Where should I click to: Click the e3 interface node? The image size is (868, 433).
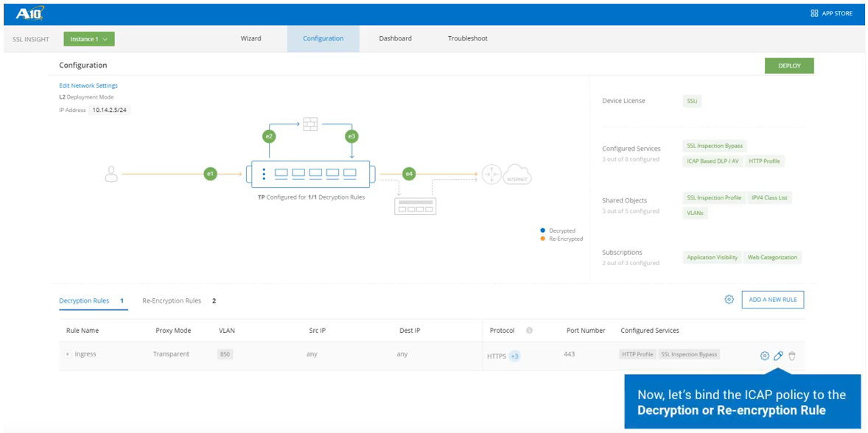pyautogui.click(x=351, y=136)
